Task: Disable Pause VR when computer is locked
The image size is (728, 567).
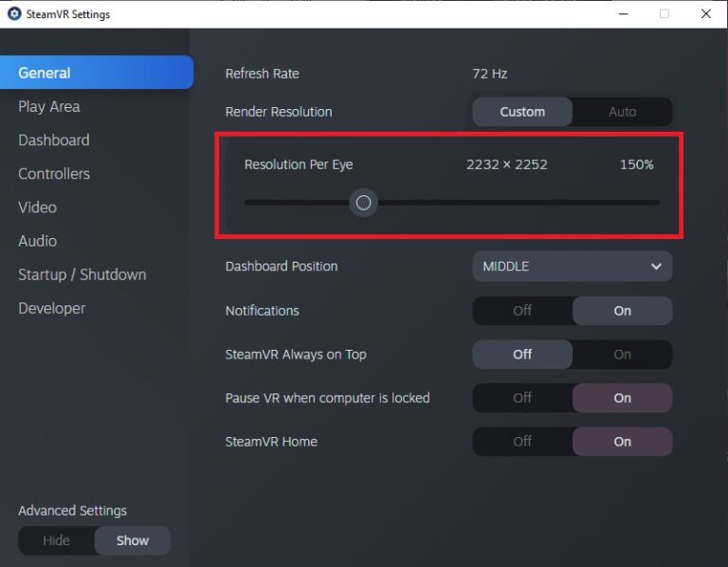Action: [x=522, y=398]
